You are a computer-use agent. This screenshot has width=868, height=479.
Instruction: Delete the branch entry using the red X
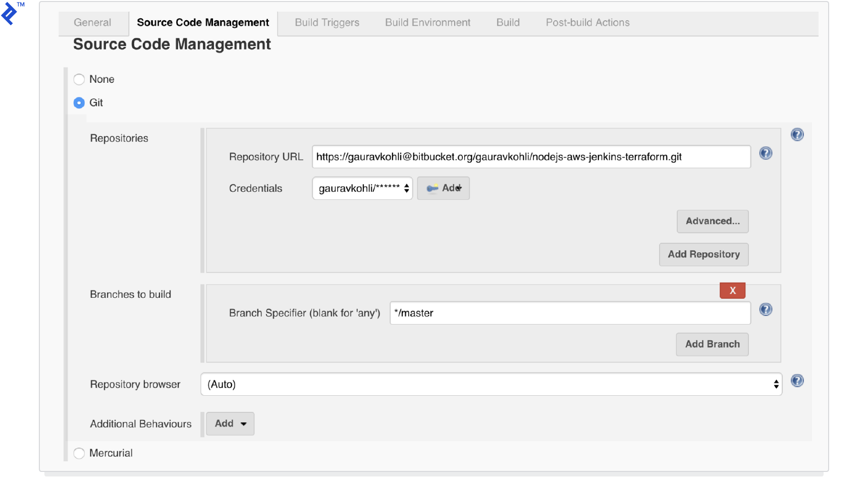point(732,290)
